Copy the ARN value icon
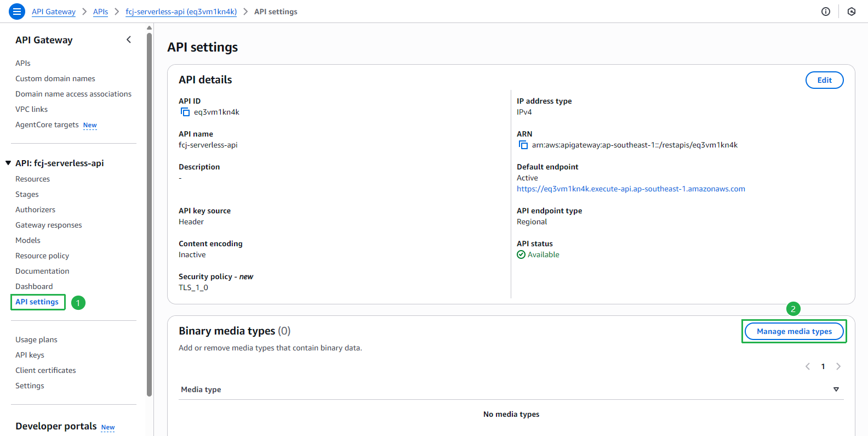This screenshot has height=436, width=868. pyautogui.click(x=523, y=145)
